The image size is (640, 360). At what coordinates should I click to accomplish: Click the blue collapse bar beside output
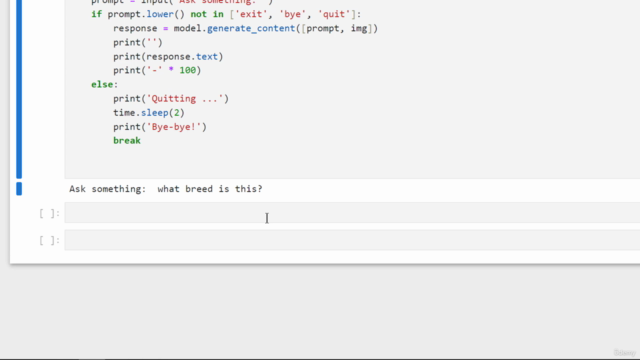[19, 189]
